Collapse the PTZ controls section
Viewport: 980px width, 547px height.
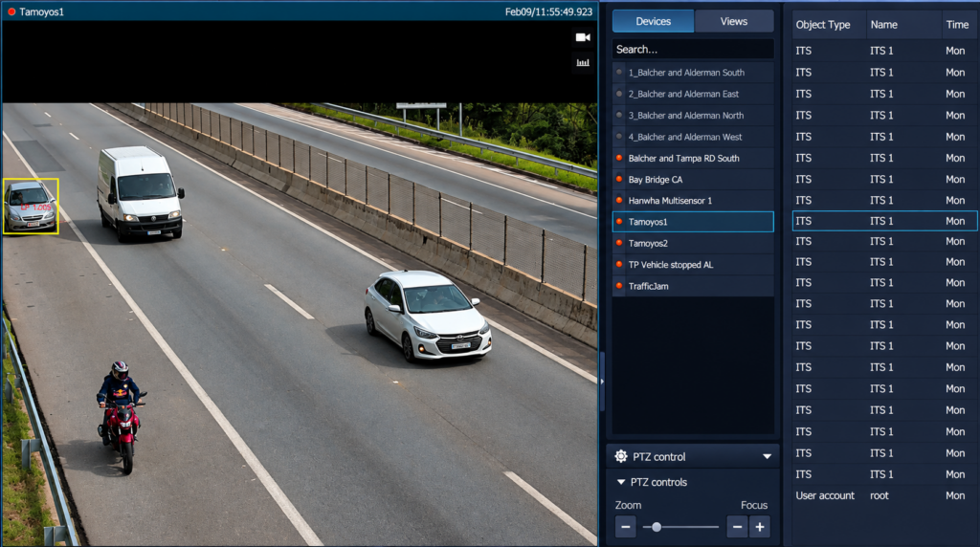(x=620, y=482)
